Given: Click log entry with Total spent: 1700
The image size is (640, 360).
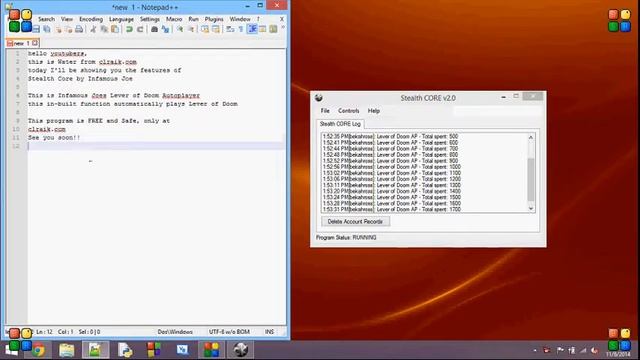Looking at the screenshot, I should pyautogui.click(x=391, y=209).
